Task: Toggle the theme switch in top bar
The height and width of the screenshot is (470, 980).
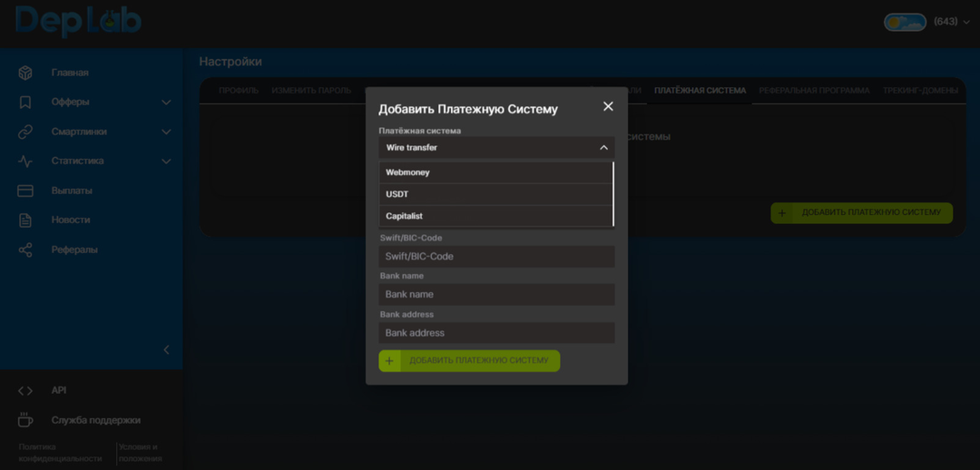Action: coord(905,22)
